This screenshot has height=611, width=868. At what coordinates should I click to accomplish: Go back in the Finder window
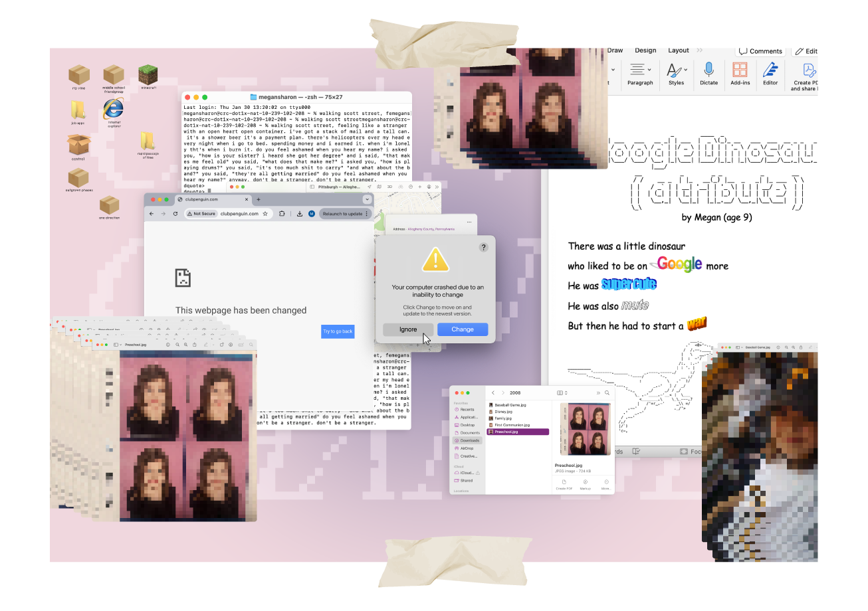coord(493,393)
